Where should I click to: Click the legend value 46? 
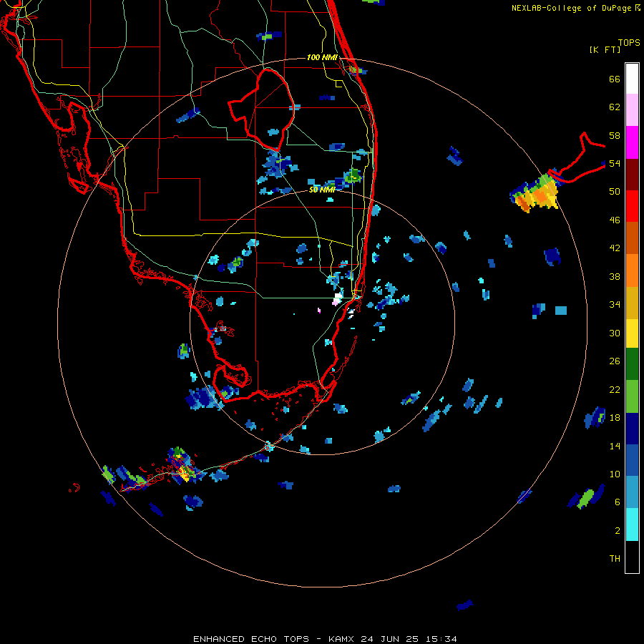(x=615, y=220)
